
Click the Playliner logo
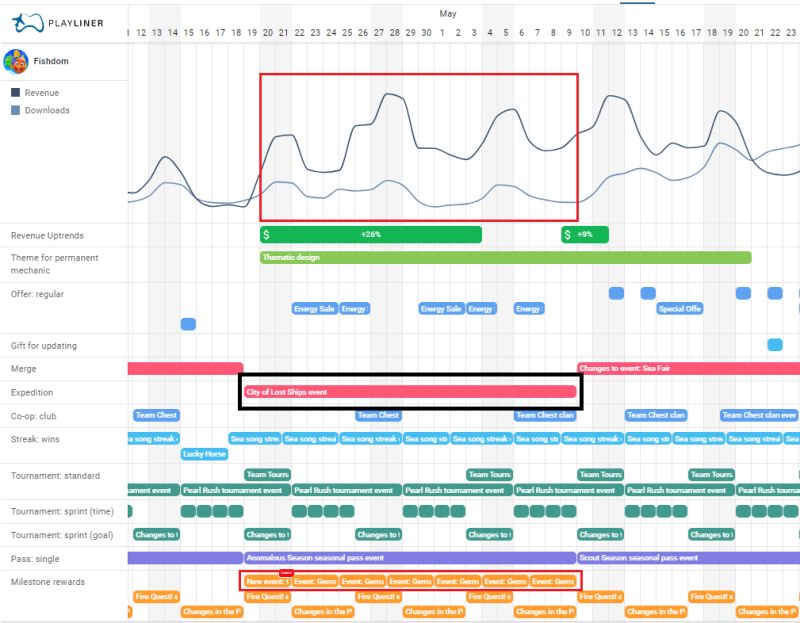pyautogui.click(x=58, y=23)
